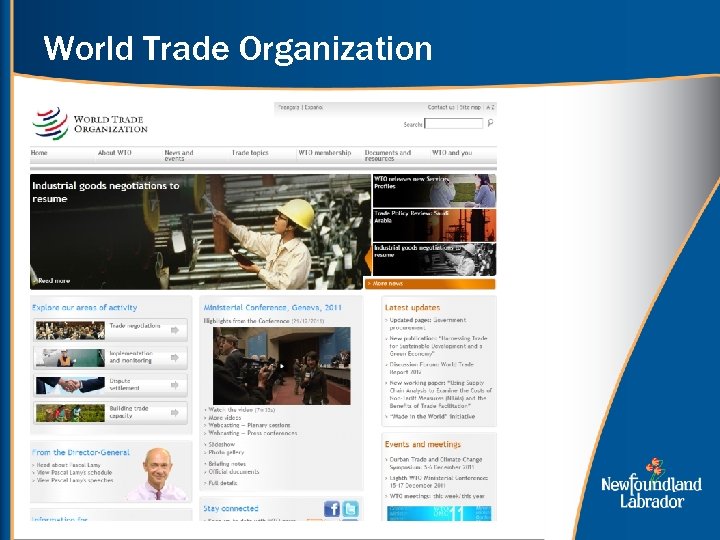Open the Twitter icon under Stay connected
This screenshot has width=720, height=540.
(351, 509)
